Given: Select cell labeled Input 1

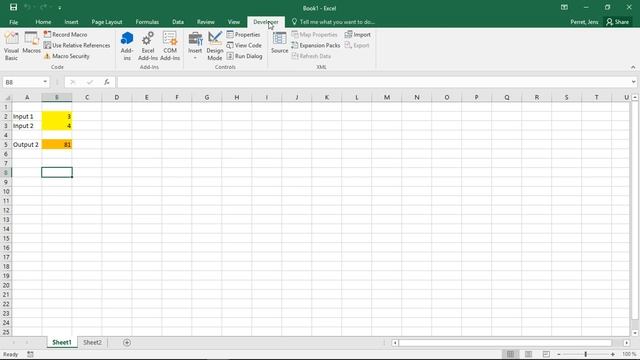Looking at the screenshot, I should [27, 116].
